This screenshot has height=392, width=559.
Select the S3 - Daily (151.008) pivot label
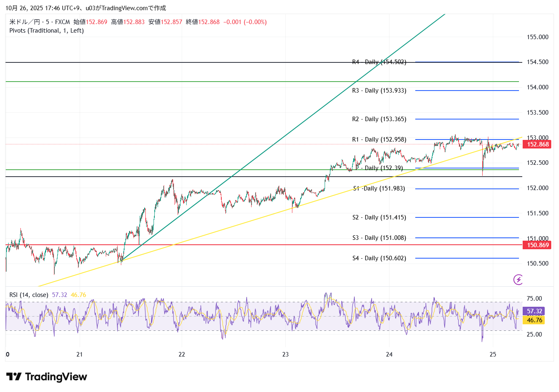coord(379,238)
